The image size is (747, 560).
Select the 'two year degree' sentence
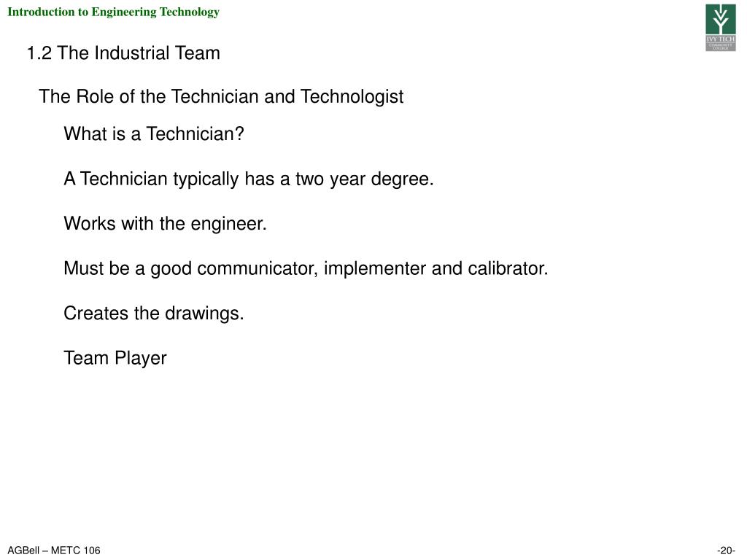[249, 179]
